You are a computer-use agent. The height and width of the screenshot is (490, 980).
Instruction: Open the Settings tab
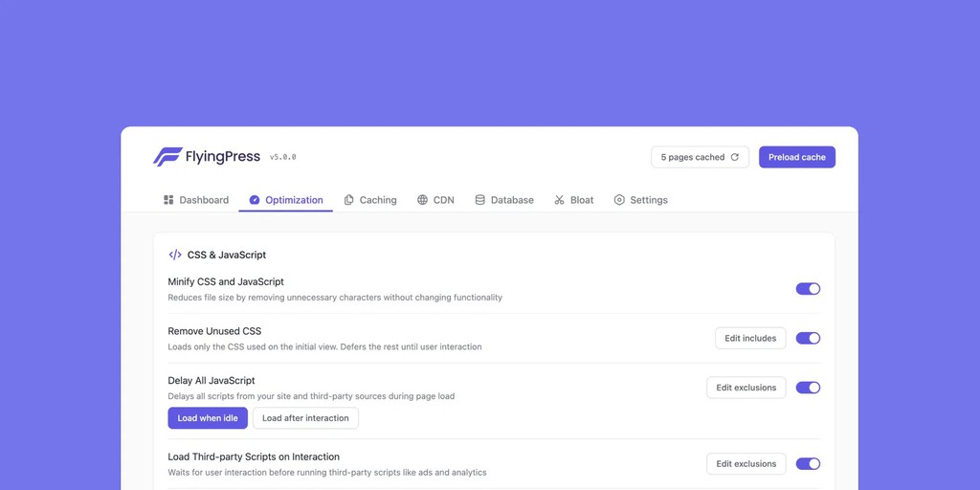click(640, 200)
